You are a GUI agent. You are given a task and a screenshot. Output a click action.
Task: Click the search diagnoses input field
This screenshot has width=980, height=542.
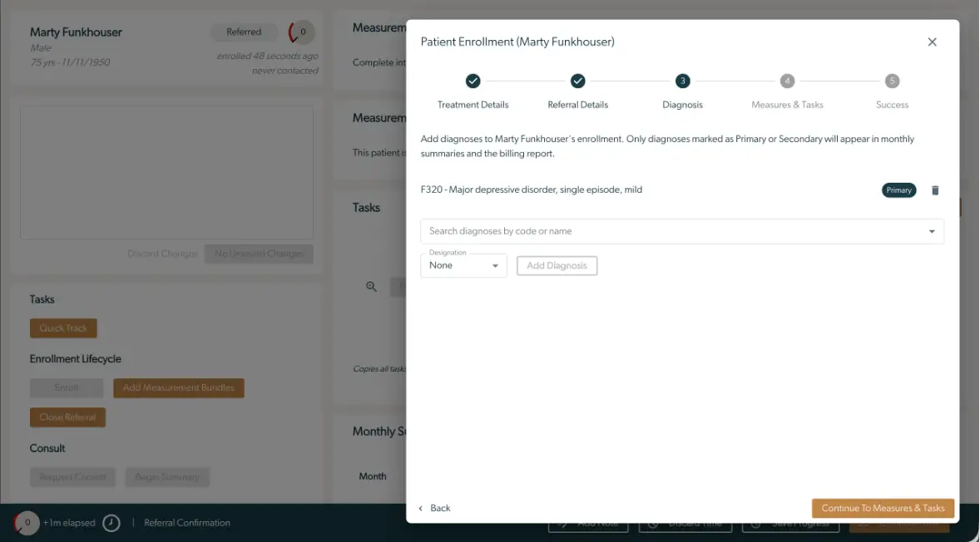click(x=624, y=231)
